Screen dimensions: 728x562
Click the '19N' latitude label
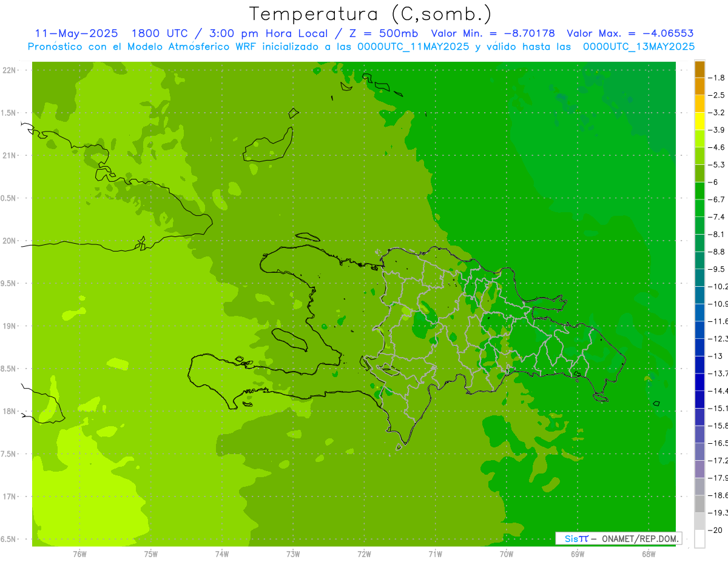click(x=10, y=326)
